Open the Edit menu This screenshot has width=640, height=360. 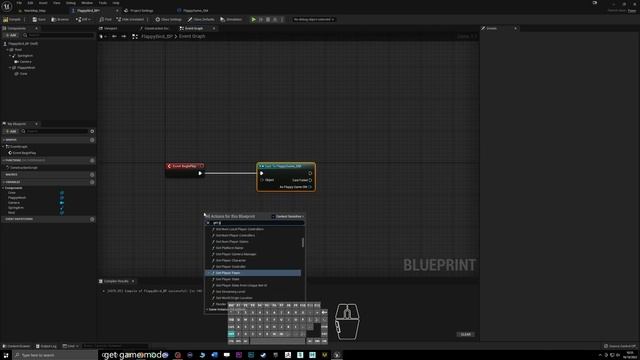coord(30,3)
